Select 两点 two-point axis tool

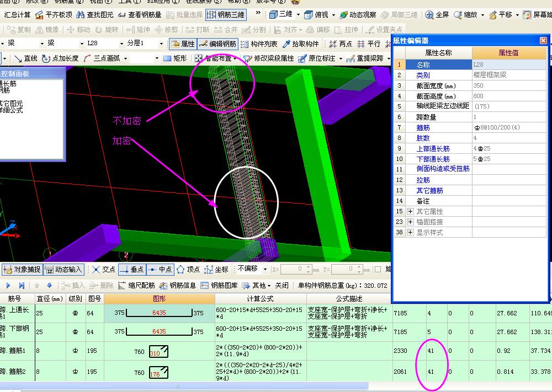coord(341,44)
